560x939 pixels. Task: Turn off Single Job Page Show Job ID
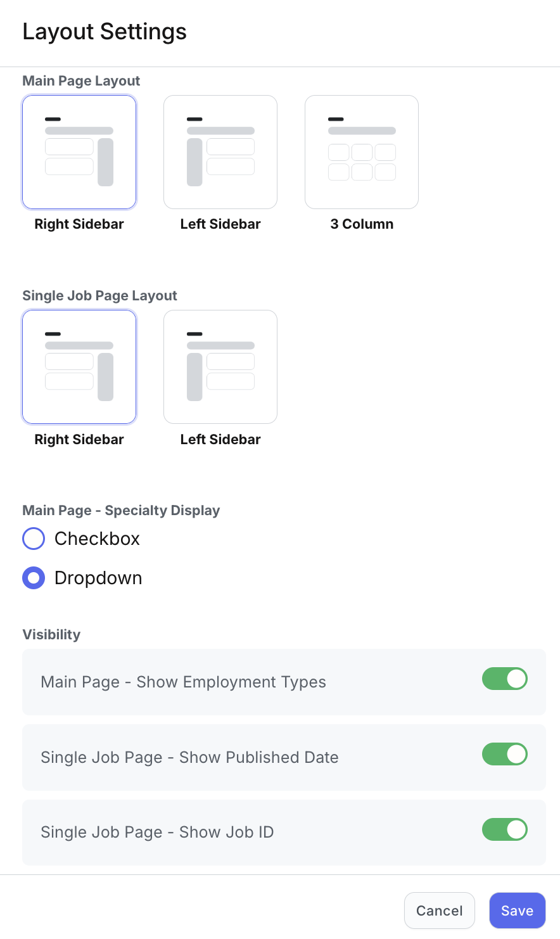coord(505,829)
